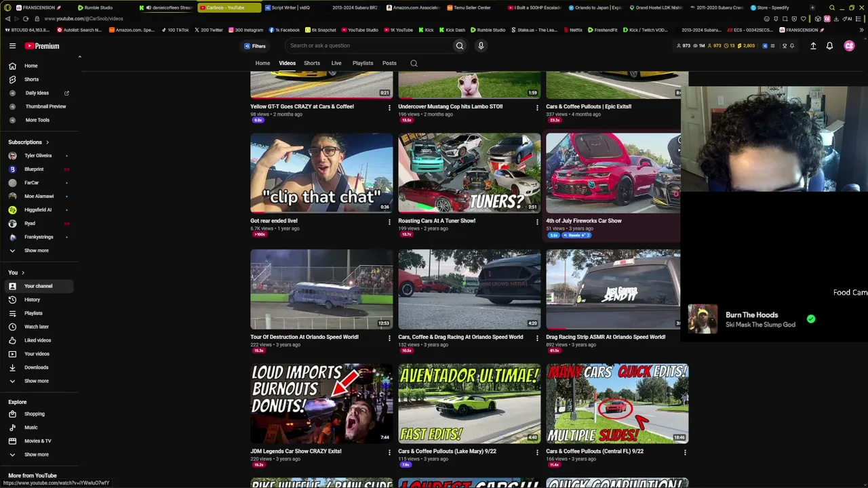Screen dimensions: 868x488
Task: Open the account avatar menu
Action: pyautogui.click(x=849, y=46)
